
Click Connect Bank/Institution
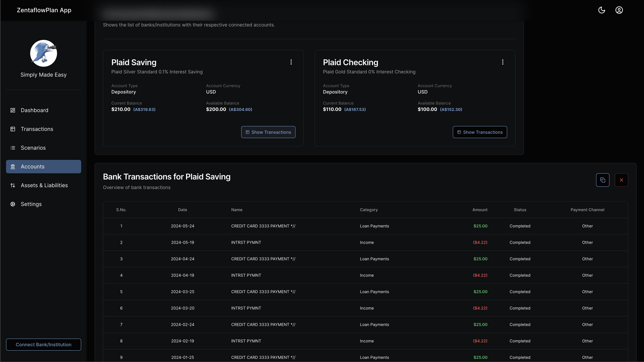click(x=43, y=345)
